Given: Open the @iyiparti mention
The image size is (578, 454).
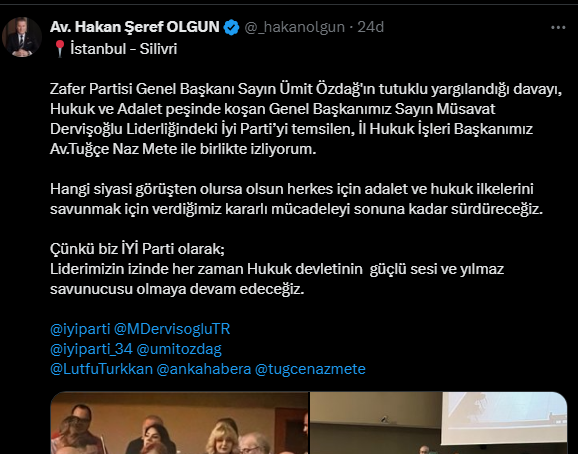Looking at the screenshot, I should (80, 329).
